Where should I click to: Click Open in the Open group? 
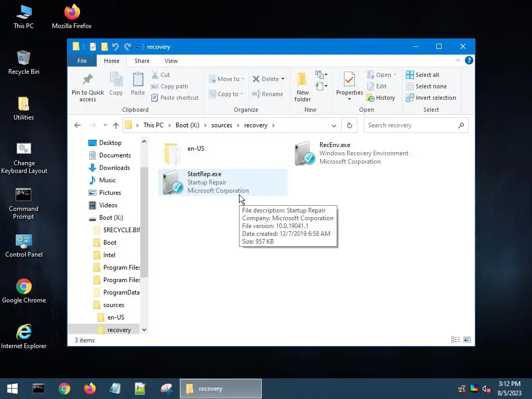(381, 75)
